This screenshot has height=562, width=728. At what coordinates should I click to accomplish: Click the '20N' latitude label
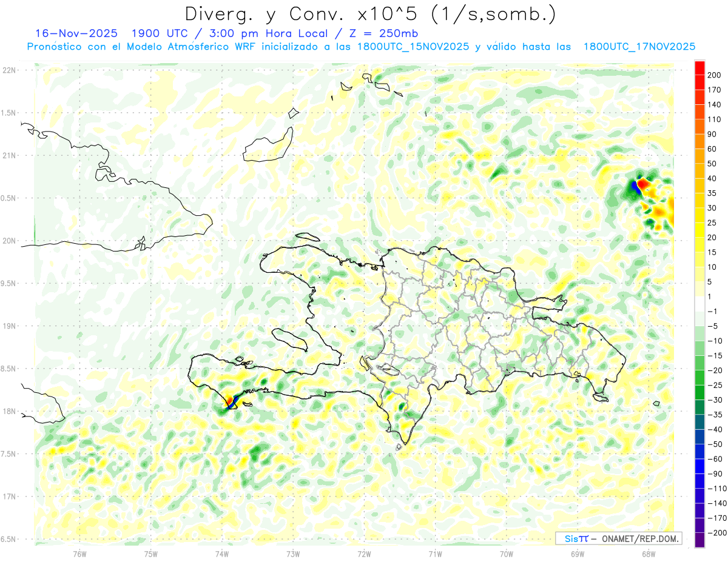[9, 241]
